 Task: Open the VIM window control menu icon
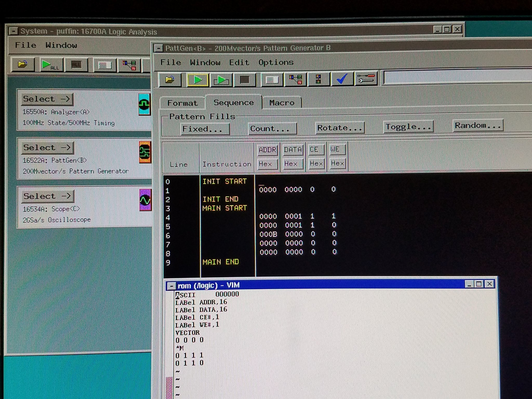[171, 286]
